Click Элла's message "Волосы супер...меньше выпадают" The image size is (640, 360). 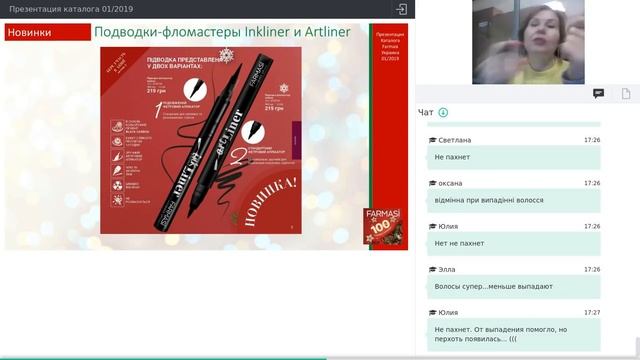[x=514, y=287]
